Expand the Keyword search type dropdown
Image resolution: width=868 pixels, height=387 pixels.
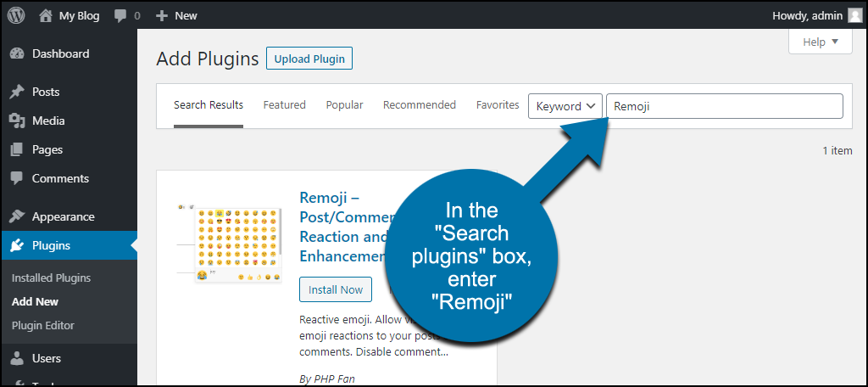(x=565, y=106)
